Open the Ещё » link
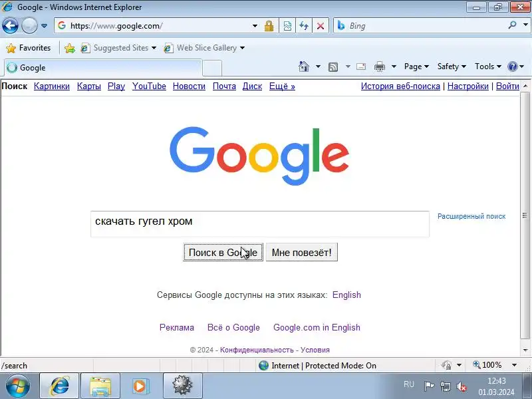The height and width of the screenshot is (399, 532). tap(282, 86)
